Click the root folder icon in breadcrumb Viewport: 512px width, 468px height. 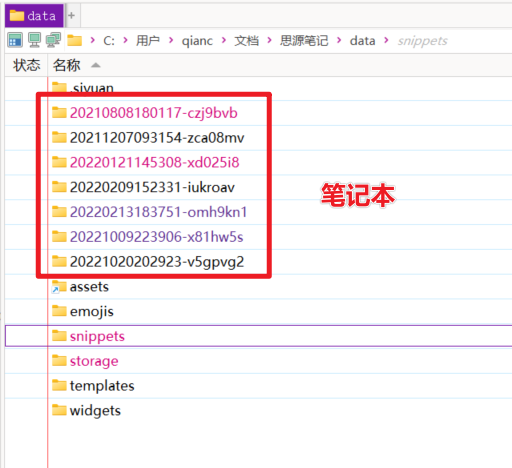coord(75,40)
